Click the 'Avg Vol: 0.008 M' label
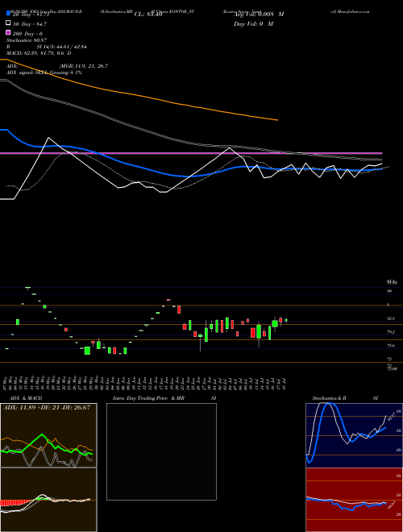This screenshot has height=532, width=403. click(x=259, y=15)
